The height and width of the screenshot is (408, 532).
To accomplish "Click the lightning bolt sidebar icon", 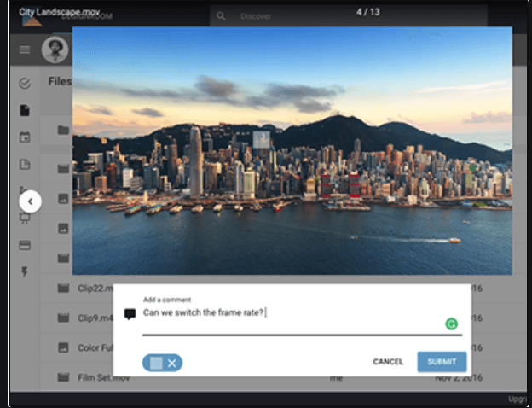I will (25, 271).
